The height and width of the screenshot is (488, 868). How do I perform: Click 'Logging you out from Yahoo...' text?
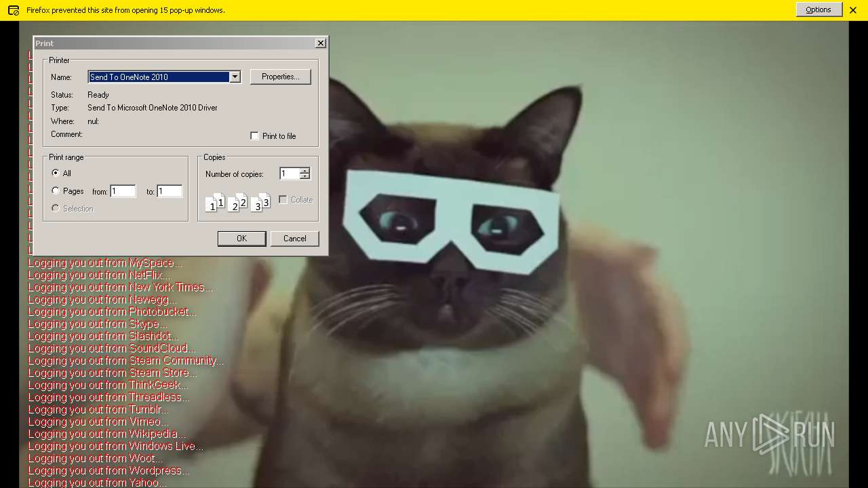(x=97, y=483)
